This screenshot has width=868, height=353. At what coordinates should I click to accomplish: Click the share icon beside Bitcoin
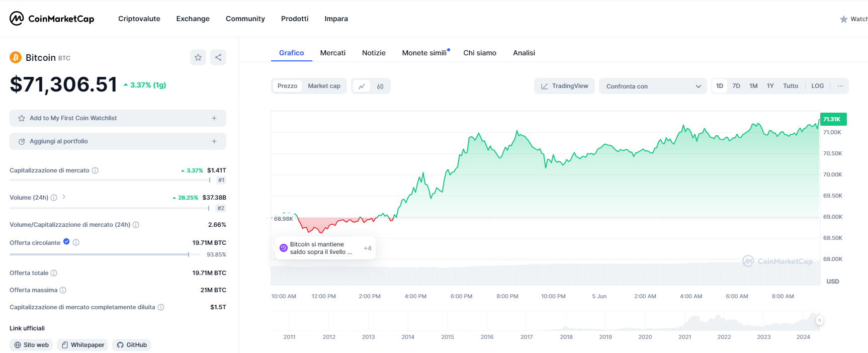[x=218, y=57]
